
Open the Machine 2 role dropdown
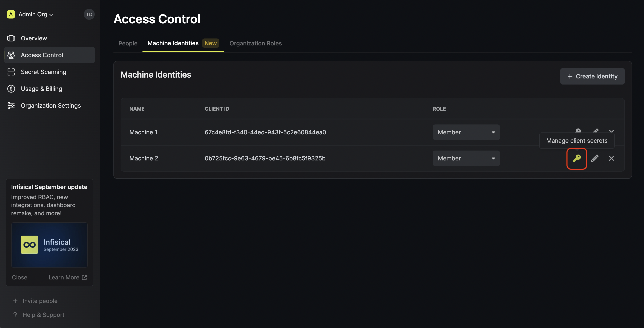(x=466, y=158)
